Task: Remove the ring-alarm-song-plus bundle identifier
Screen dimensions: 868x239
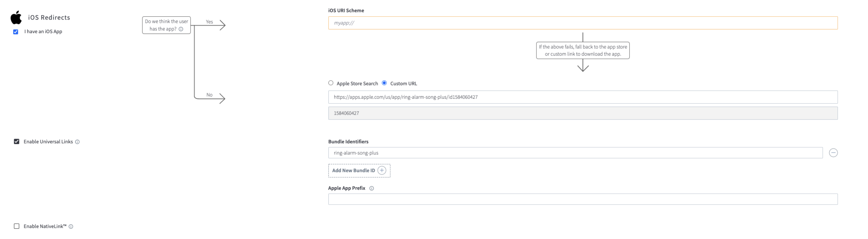Action: pyautogui.click(x=833, y=153)
